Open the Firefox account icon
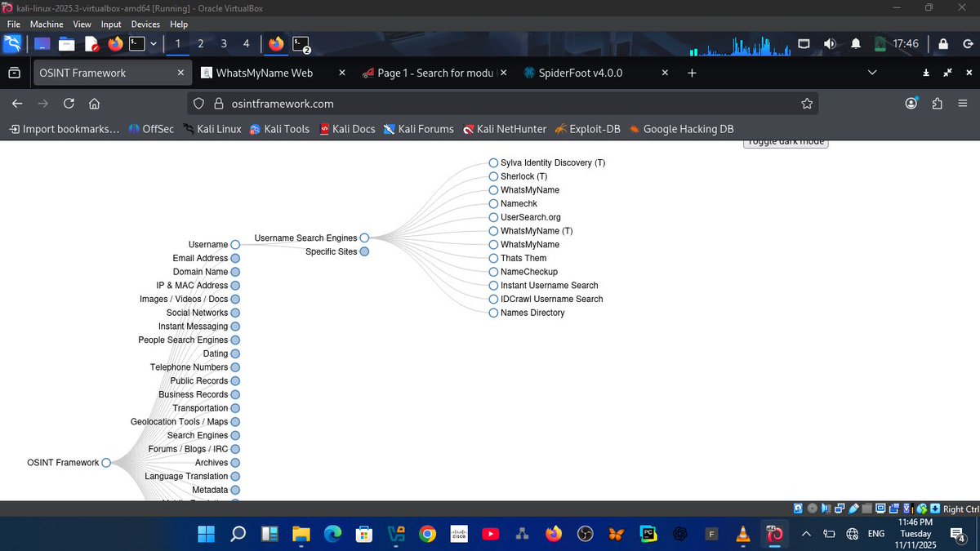 [x=911, y=104]
